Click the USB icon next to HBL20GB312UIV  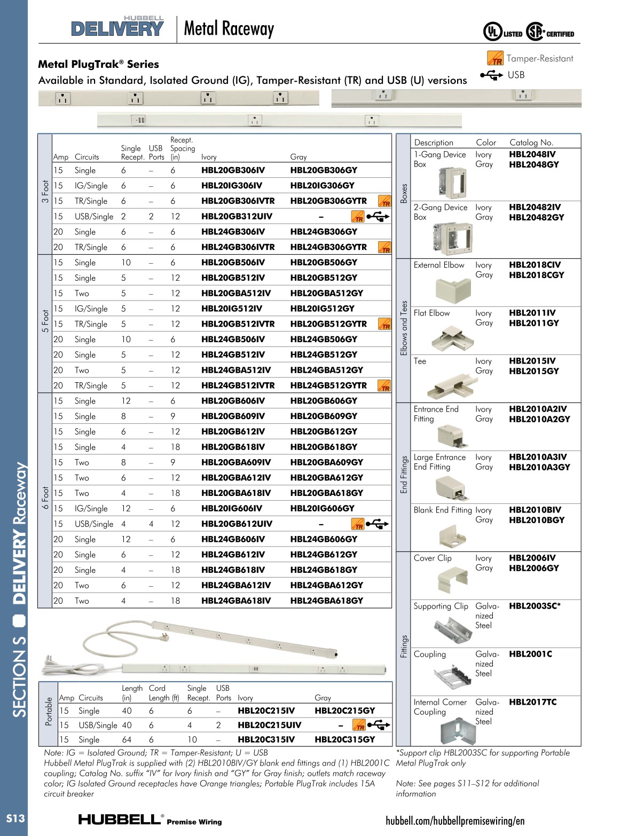[377, 217]
